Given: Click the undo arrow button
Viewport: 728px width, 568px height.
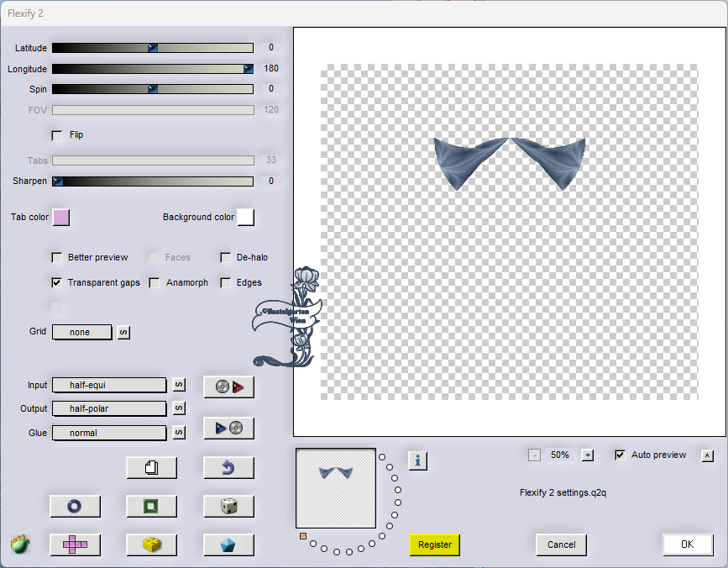Looking at the screenshot, I should [x=228, y=467].
